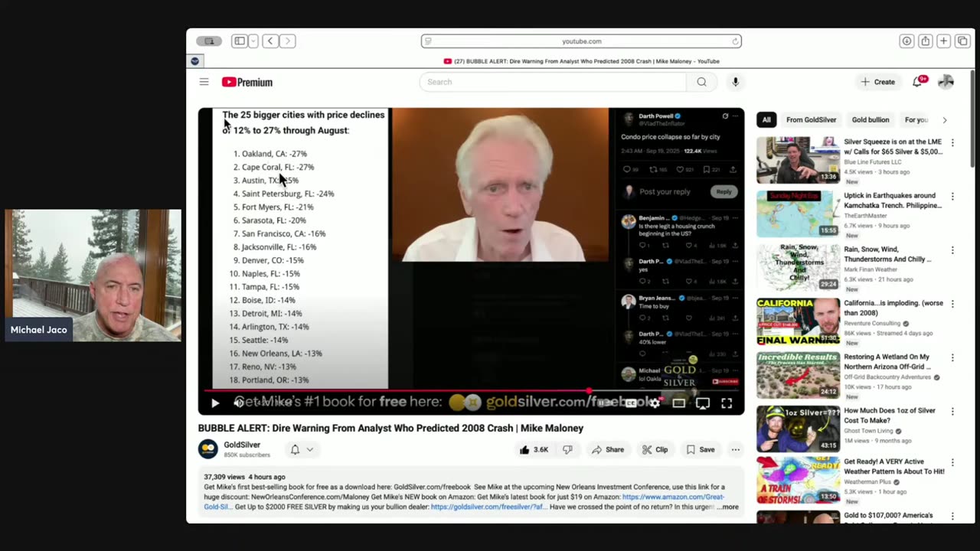Open the account avatar menu
980x551 pixels.
946,82
